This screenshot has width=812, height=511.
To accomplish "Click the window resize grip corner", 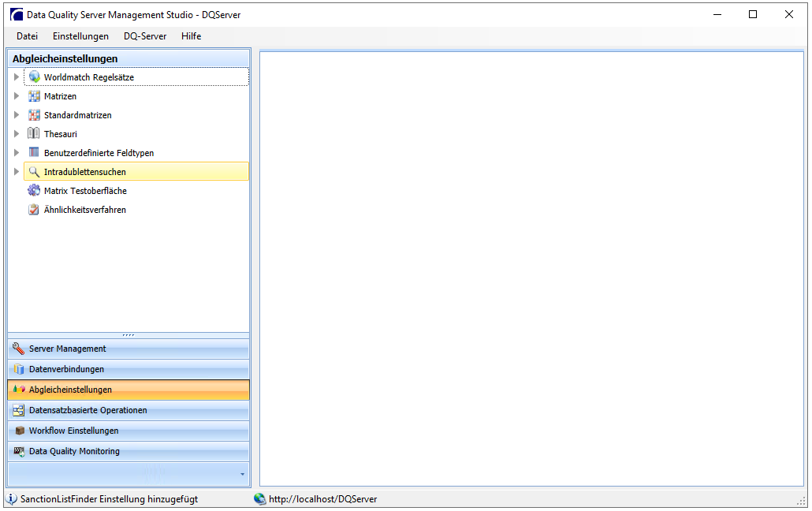I will coord(802,502).
